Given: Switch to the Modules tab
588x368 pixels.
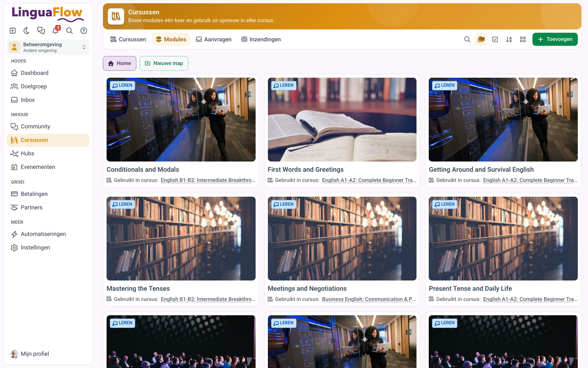Looking at the screenshot, I should (171, 39).
